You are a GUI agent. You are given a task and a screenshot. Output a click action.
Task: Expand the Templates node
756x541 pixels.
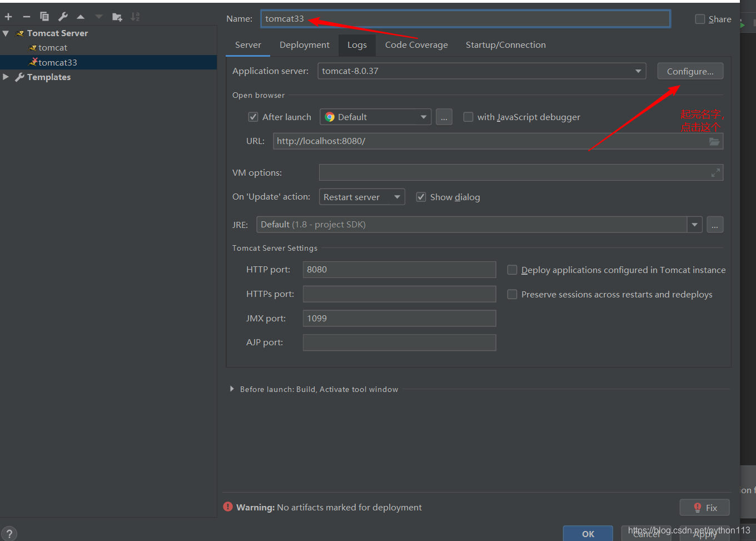coord(6,77)
